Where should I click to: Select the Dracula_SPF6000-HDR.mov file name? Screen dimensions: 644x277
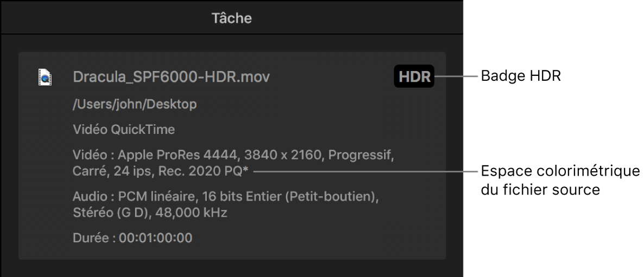pyautogui.click(x=171, y=78)
